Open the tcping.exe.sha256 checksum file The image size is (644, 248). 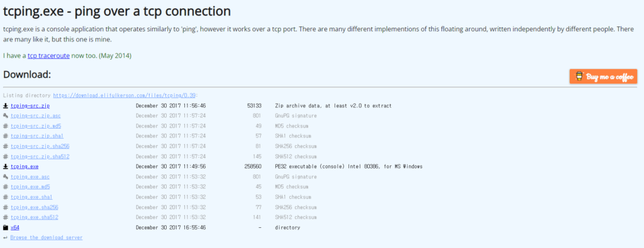[35, 207]
